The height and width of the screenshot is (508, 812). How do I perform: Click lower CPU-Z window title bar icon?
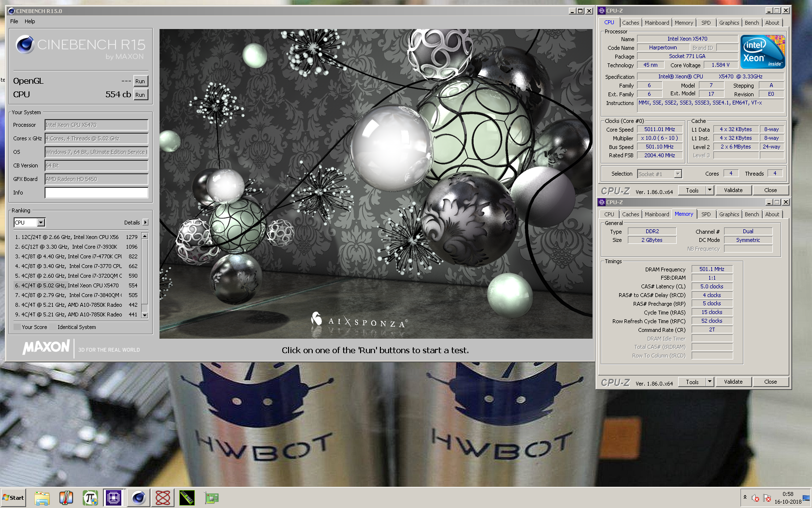pos(602,202)
